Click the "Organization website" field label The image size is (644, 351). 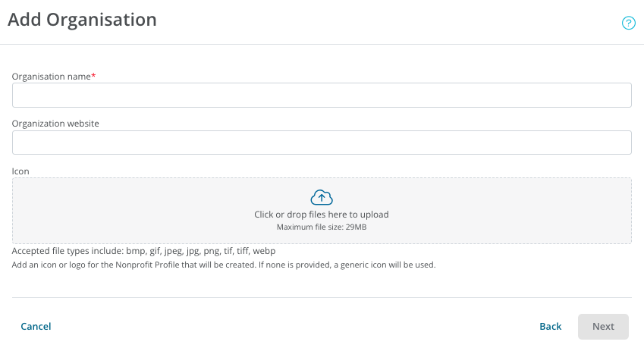pos(55,124)
